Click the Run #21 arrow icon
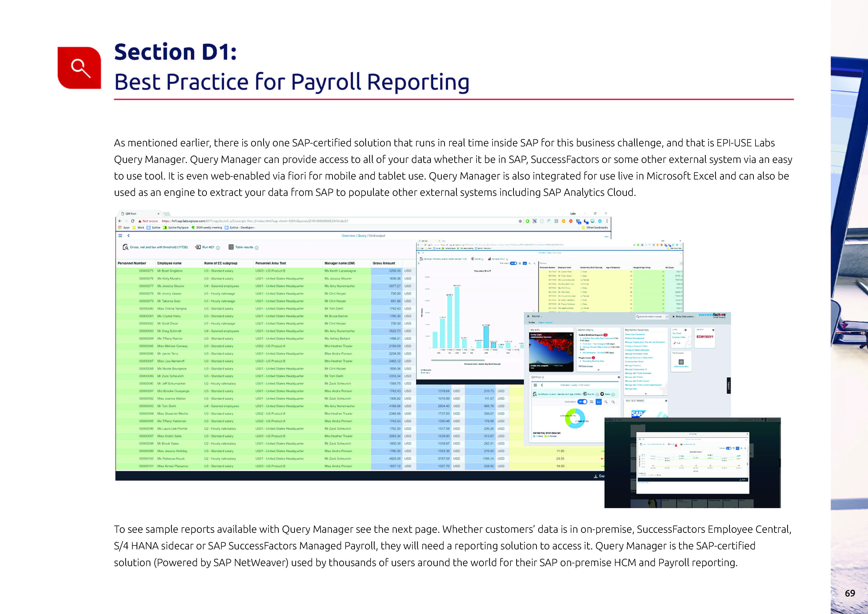The image size is (868, 614). click(x=198, y=247)
